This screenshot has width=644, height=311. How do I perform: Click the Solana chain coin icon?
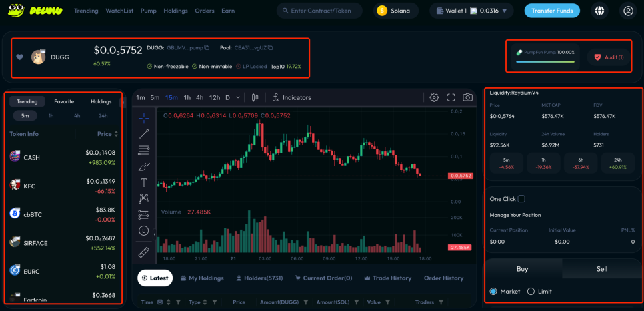(x=382, y=11)
